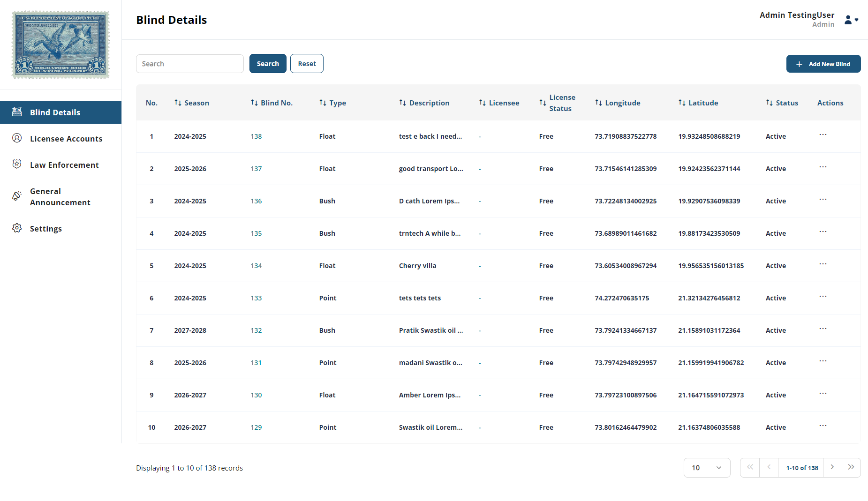Open the Settings gear menu item
This screenshot has width=868, height=501.
click(45, 229)
